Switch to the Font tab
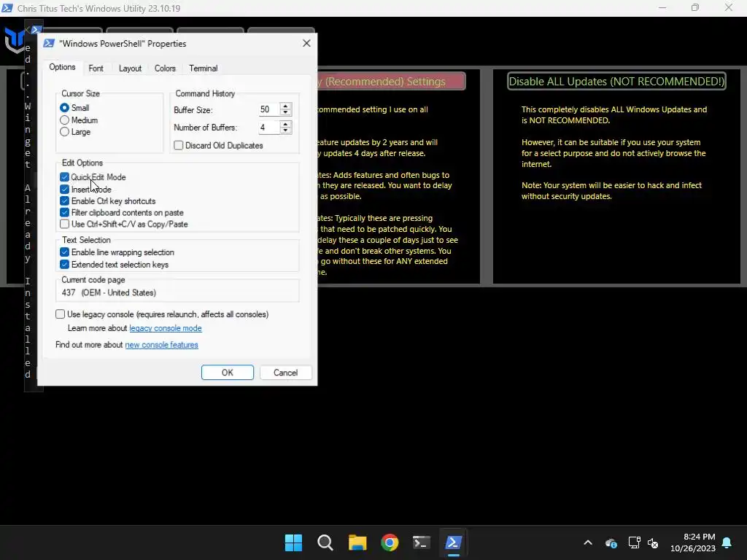The height and width of the screenshot is (560, 747). [96, 68]
